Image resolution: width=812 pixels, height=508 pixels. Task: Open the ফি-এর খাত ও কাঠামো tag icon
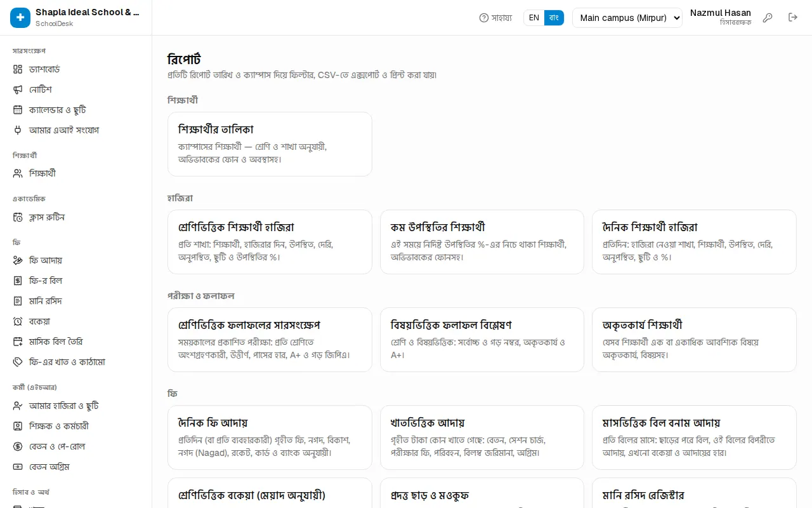pyautogui.click(x=18, y=362)
